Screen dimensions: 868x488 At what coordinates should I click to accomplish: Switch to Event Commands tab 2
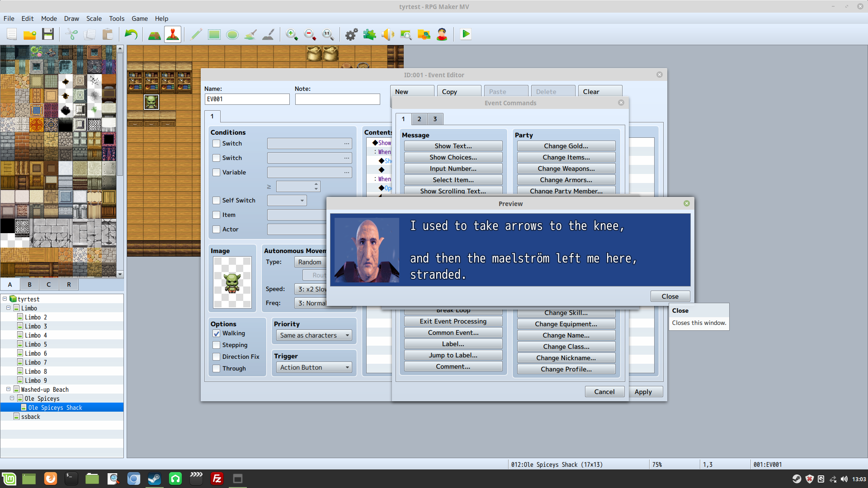[x=419, y=119]
